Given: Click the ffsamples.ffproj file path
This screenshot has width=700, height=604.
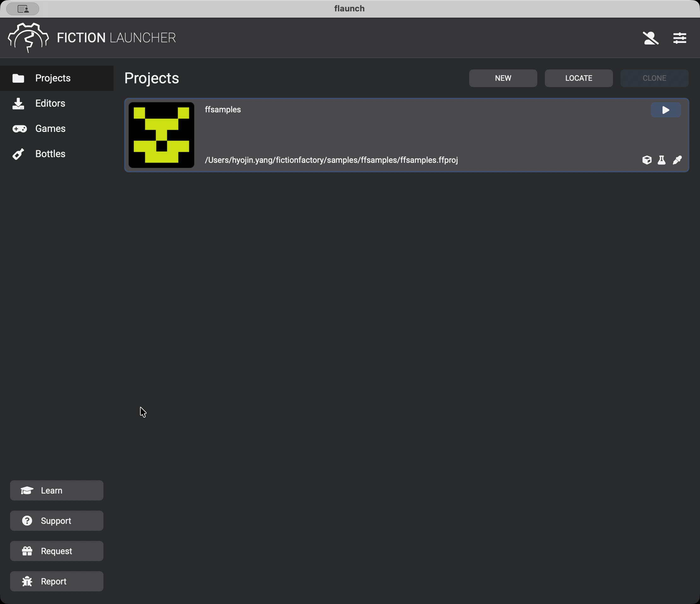Looking at the screenshot, I should point(331,160).
